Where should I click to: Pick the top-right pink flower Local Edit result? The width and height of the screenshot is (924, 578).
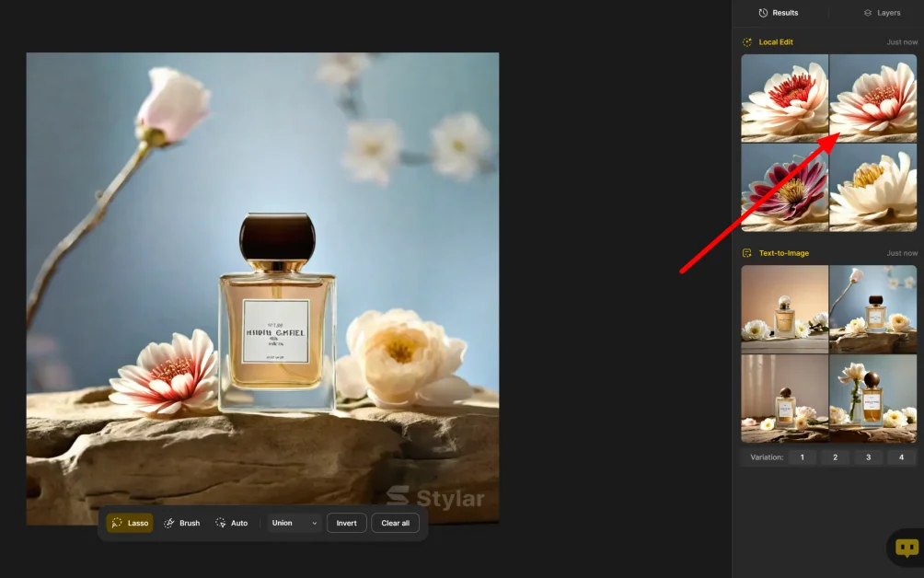point(873,98)
